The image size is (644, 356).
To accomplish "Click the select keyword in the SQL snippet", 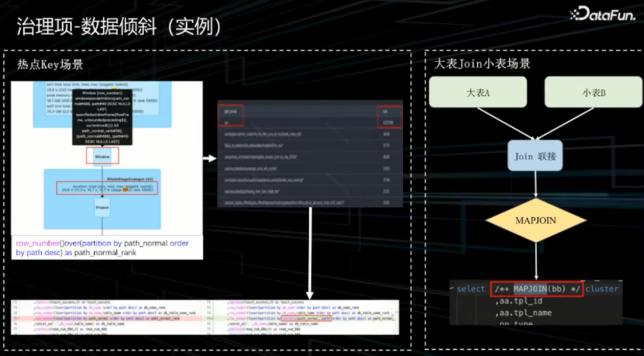I will [x=470, y=289].
